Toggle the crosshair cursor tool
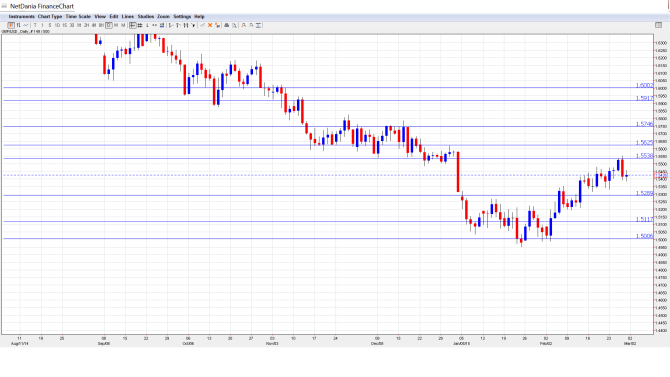Image resolution: width=670 pixels, height=377 pixels. click(x=133, y=25)
